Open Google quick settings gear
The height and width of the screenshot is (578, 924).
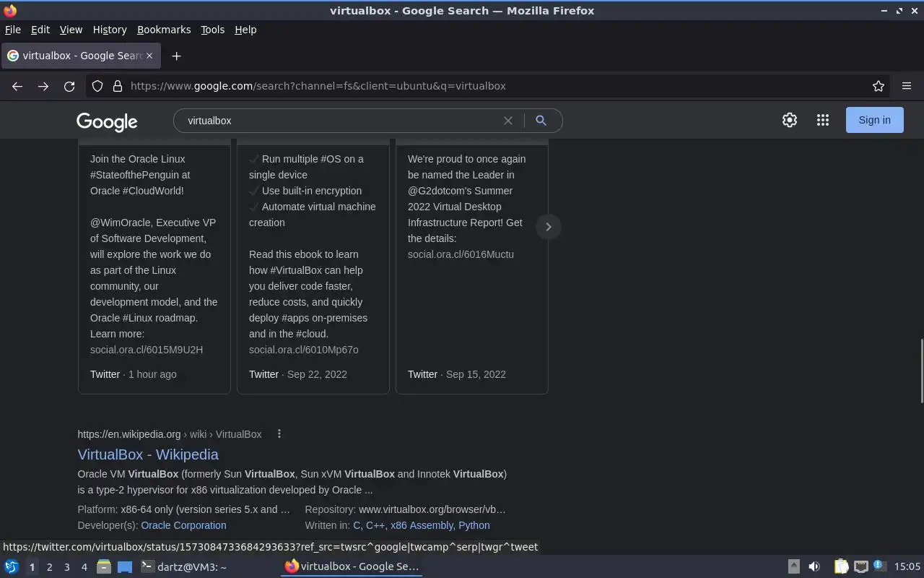click(x=790, y=120)
